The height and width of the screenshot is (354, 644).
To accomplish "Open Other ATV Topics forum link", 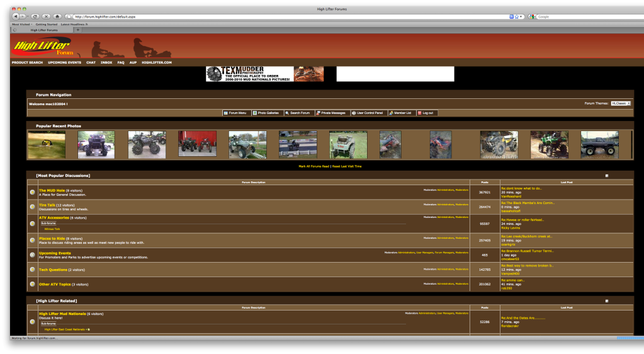I will point(55,284).
